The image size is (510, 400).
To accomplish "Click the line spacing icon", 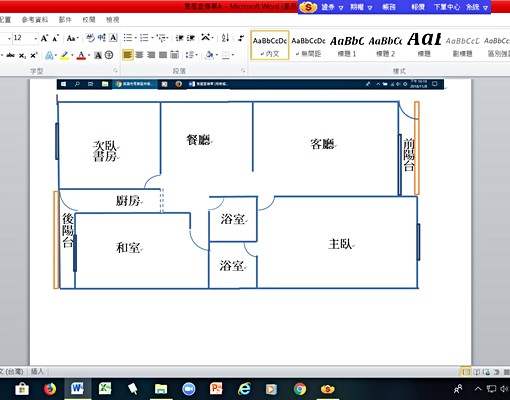I will coord(190,55).
